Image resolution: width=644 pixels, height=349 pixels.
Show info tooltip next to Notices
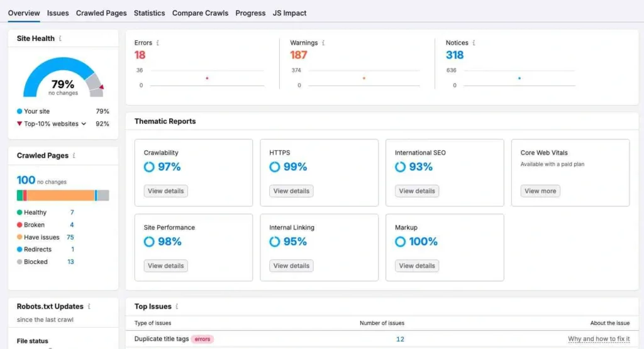point(474,43)
